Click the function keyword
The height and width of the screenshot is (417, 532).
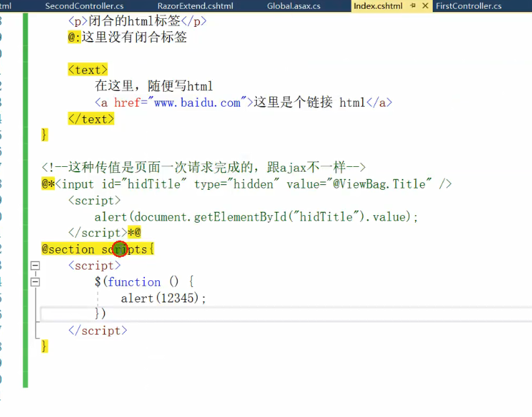134,282
